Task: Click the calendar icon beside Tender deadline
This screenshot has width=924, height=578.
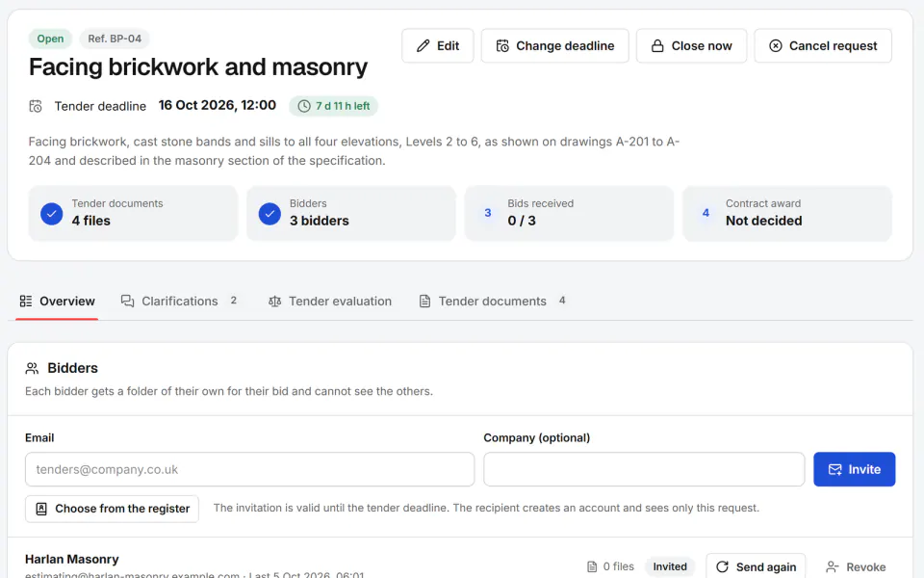Action: pyautogui.click(x=36, y=106)
